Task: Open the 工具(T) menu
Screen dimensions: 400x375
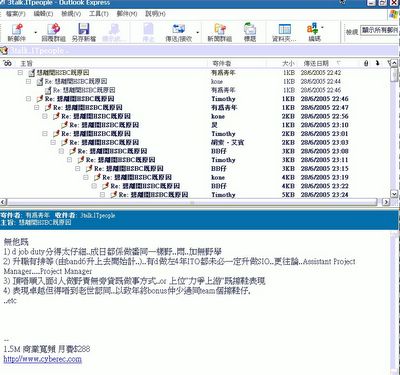Action: pyautogui.click(x=99, y=14)
